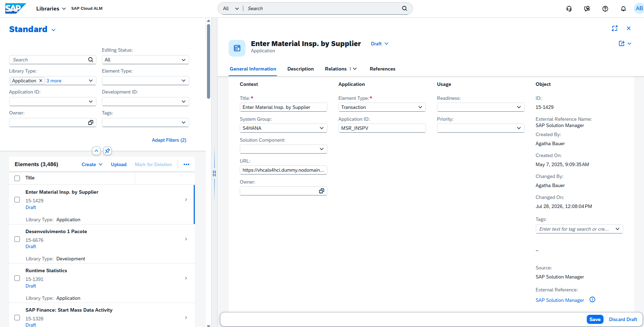This screenshot has width=644, height=327.
Task: Open details arrow for SAP Finance row
Action: (186, 318)
